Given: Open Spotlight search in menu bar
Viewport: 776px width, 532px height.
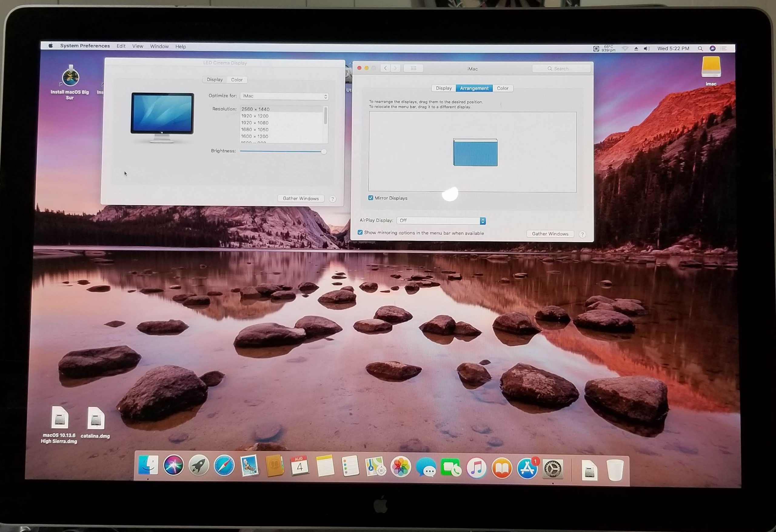Looking at the screenshot, I should click(x=700, y=49).
